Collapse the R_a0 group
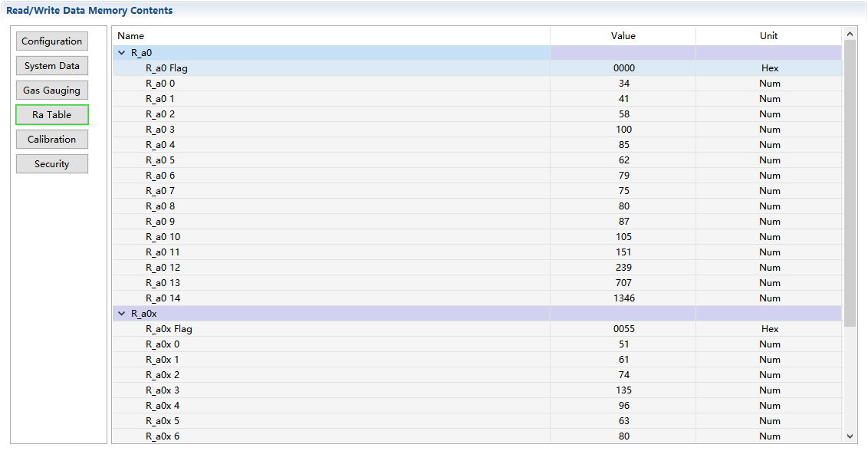 coord(122,53)
